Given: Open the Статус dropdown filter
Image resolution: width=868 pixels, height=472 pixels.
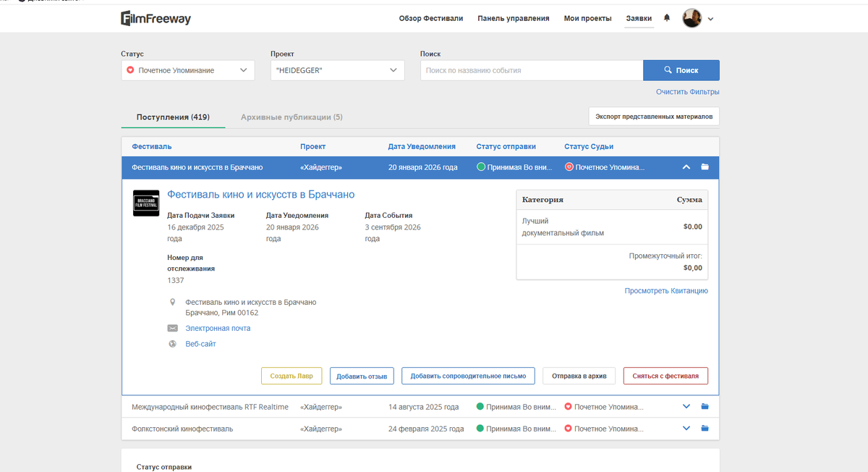Looking at the screenshot, I should coord(188,70).
